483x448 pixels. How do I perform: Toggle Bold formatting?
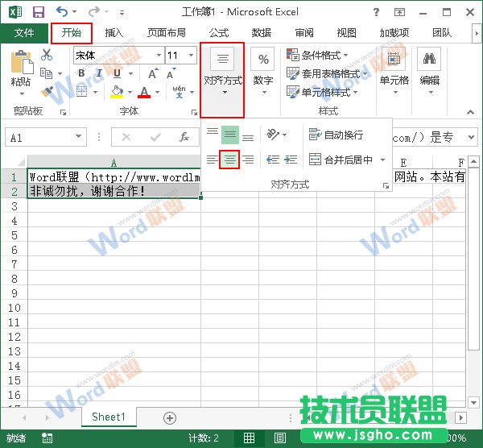pos(81,73)
